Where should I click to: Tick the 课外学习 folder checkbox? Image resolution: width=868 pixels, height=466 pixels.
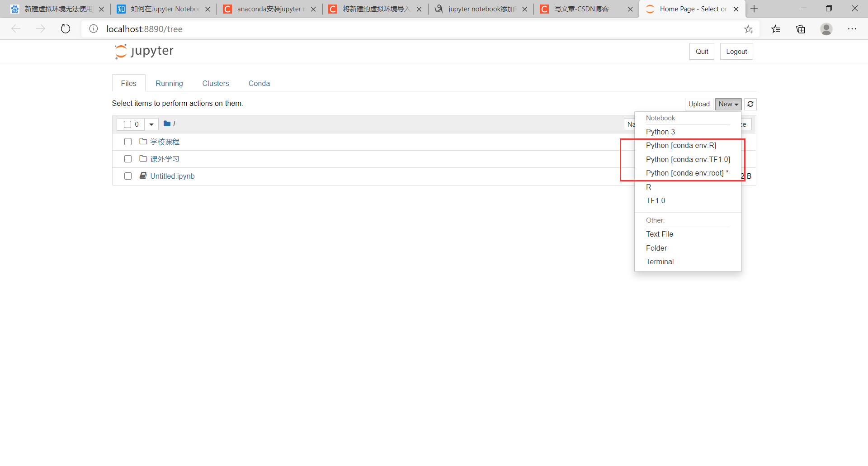(x=128, y=159)
